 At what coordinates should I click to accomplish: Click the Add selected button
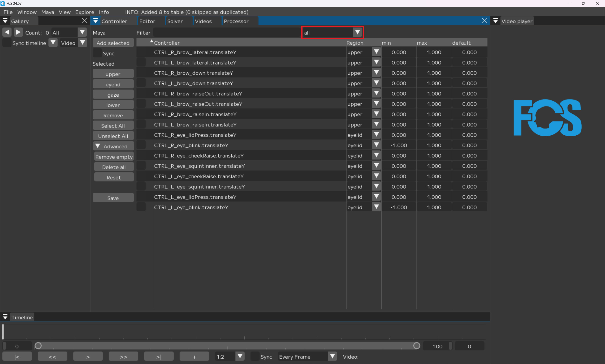[x=113, y=43]
